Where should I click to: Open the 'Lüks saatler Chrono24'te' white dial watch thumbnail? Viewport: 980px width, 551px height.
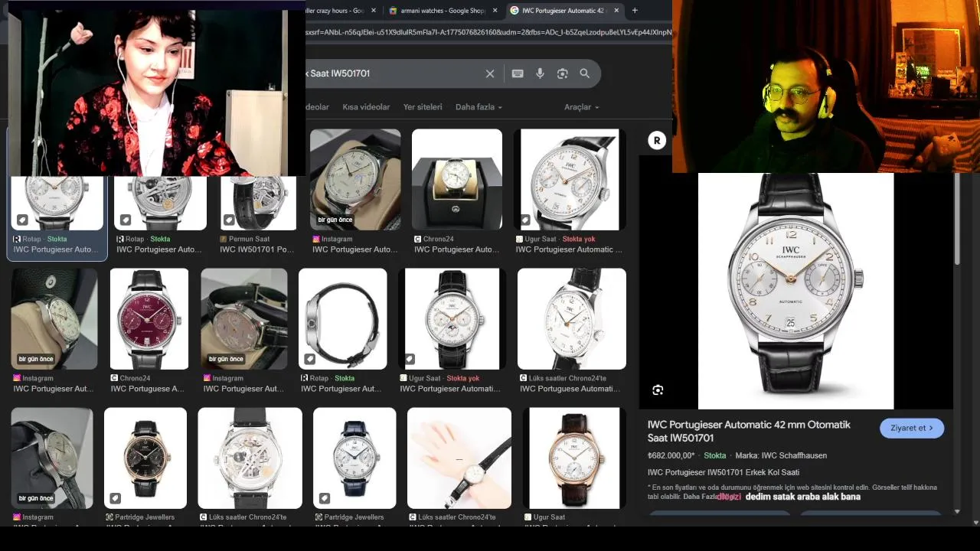pos(572,318)
